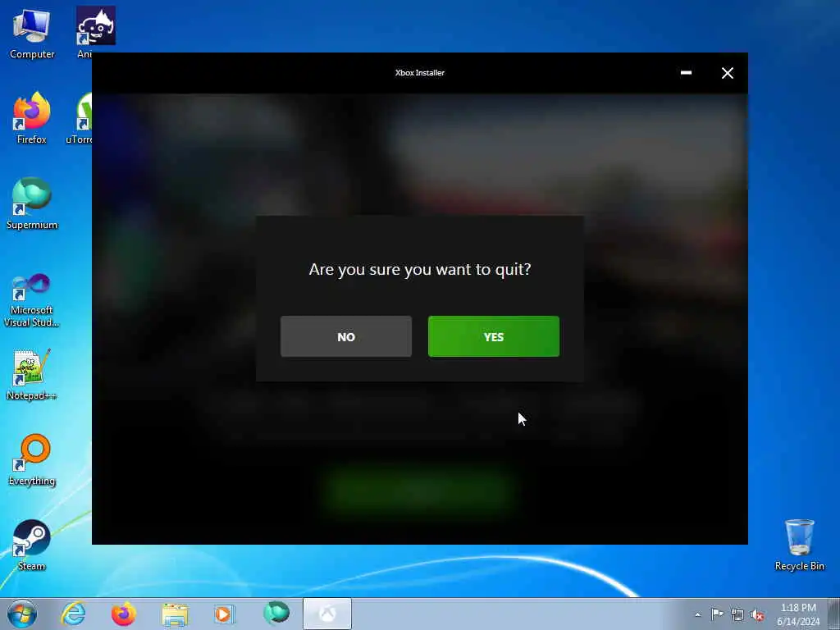The image size is (840, 630).
Task: Select the desktop shortcut above uTorrent
Action: [x=95, y=32]
